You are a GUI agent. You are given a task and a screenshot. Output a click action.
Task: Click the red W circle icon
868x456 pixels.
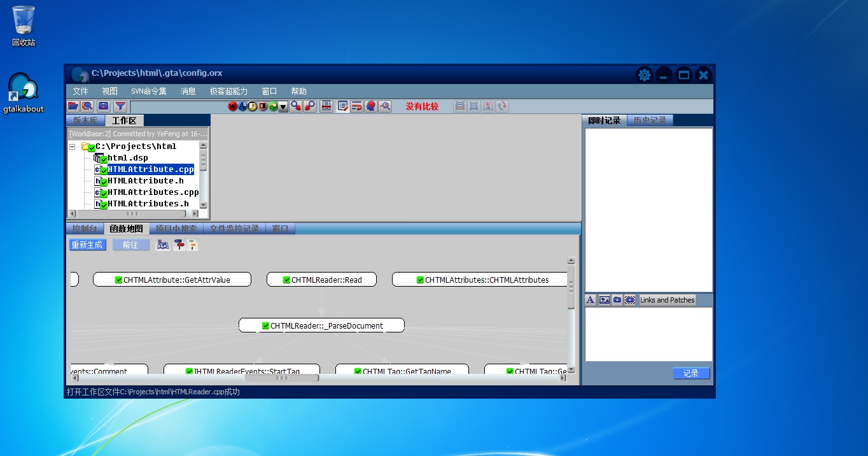pos(232,106)
